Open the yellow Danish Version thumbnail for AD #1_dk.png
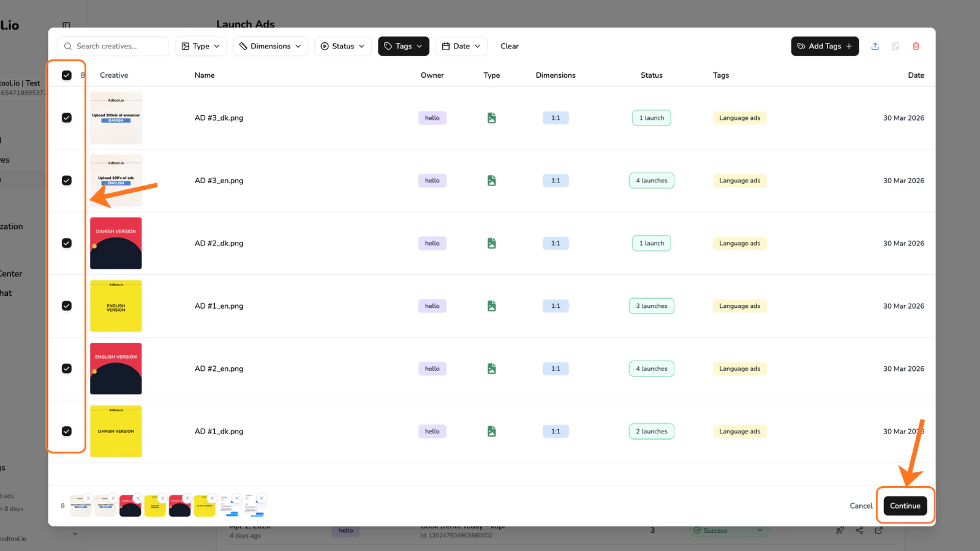The height and width of the screenshot is (551, 980). click(x=116, y=432)
